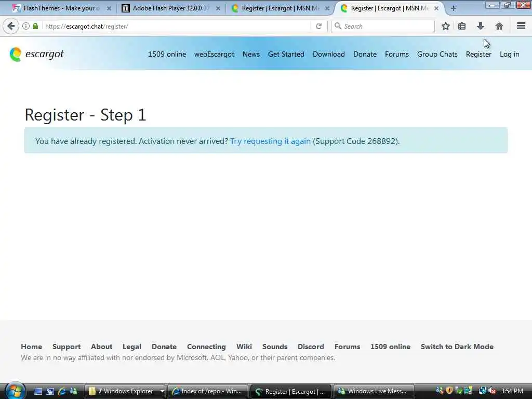This screenshot has height=399, width=532.
Task: Open the Legal footer link
Action: point(131,347)
